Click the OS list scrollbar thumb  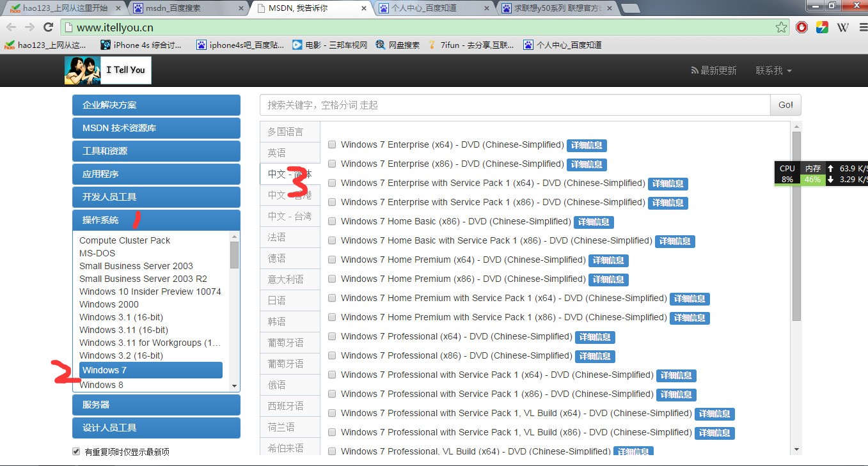[x=234, y=254]
